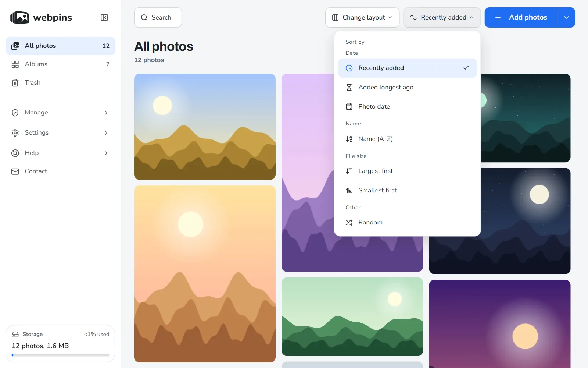Viewport: 588px width, 368px height.
Task: Choose Random order
Action: pyautogui.click(x=407, y=223)
